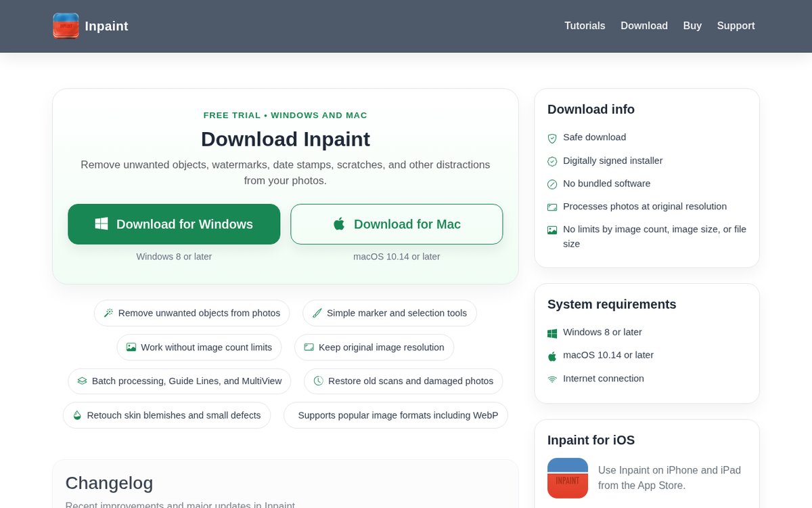Click the Download info heading

click(x=591, y=110)
